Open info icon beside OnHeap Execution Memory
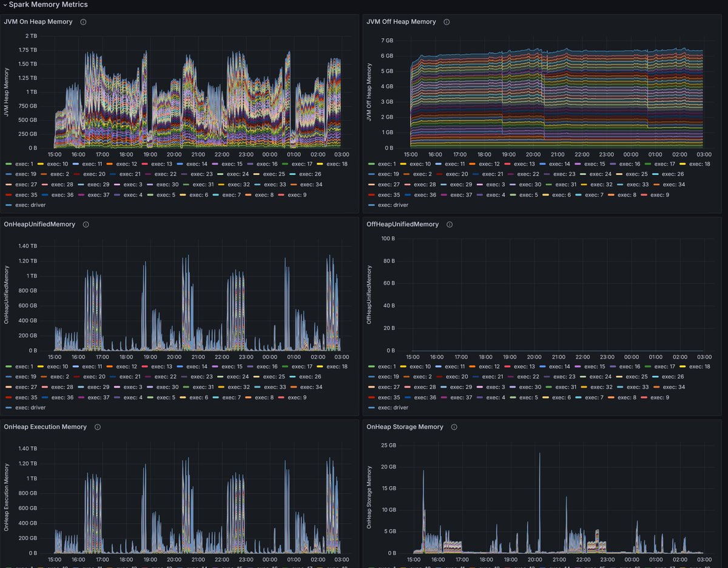 [x=98, y=427]
